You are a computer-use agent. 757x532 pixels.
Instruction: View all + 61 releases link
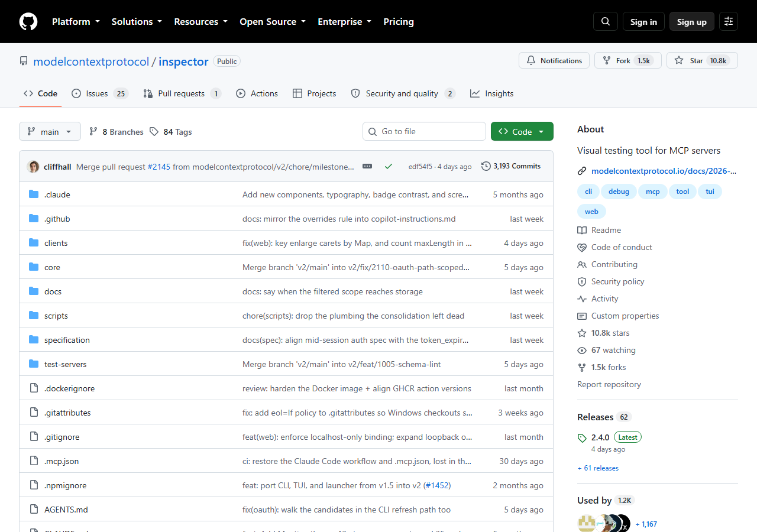click(598, 468)
